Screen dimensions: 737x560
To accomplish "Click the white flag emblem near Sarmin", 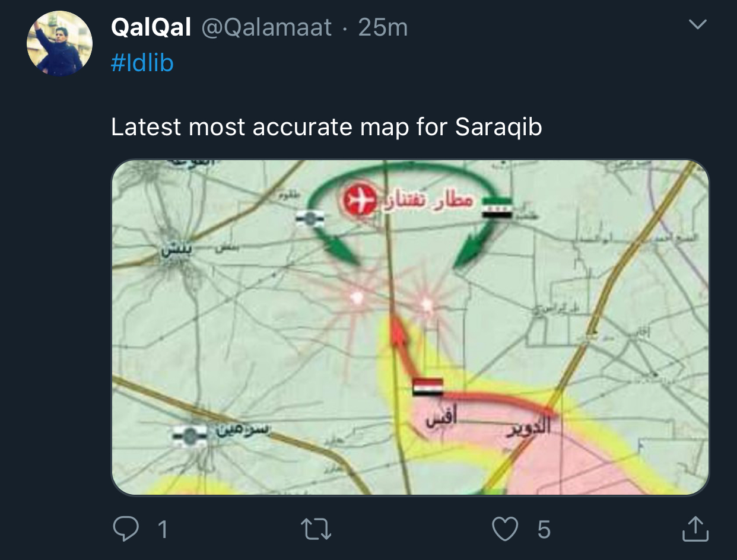I will (x=190, y=436).
